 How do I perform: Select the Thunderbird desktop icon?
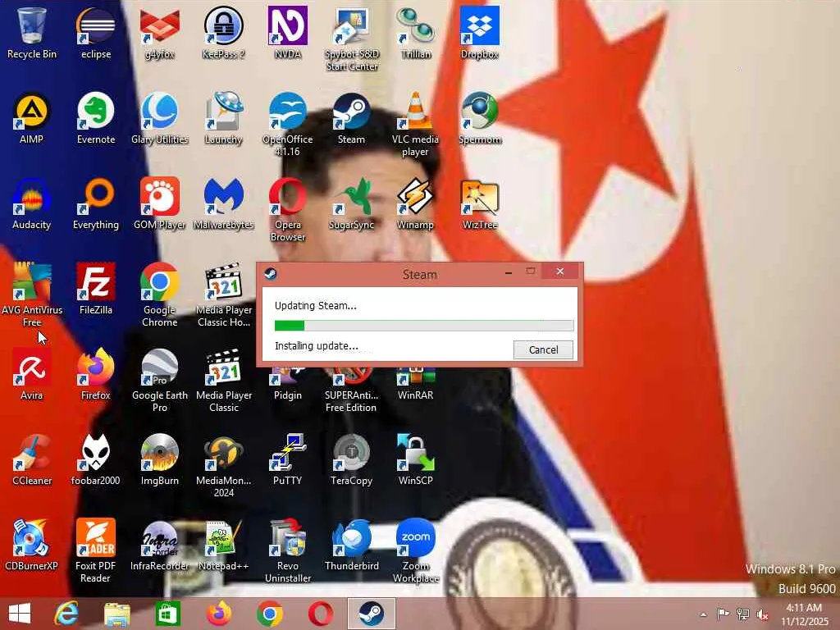click(351, 545)
